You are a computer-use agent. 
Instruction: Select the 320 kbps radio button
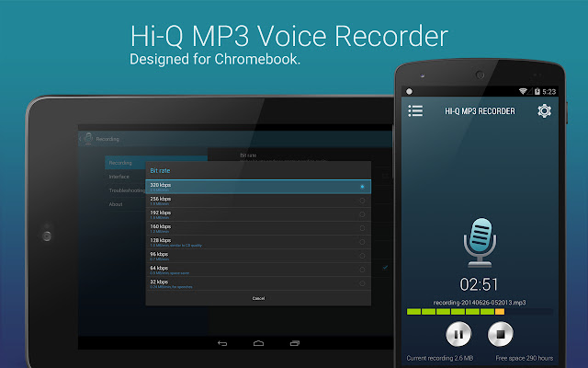point(362,187)
